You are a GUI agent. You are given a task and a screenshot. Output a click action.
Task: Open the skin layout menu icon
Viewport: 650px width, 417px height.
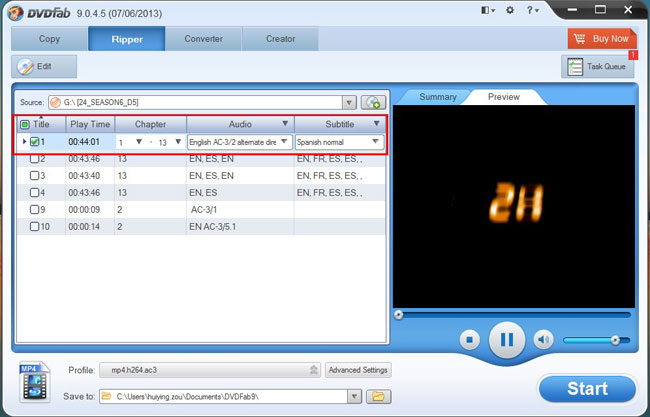point(488,10)
